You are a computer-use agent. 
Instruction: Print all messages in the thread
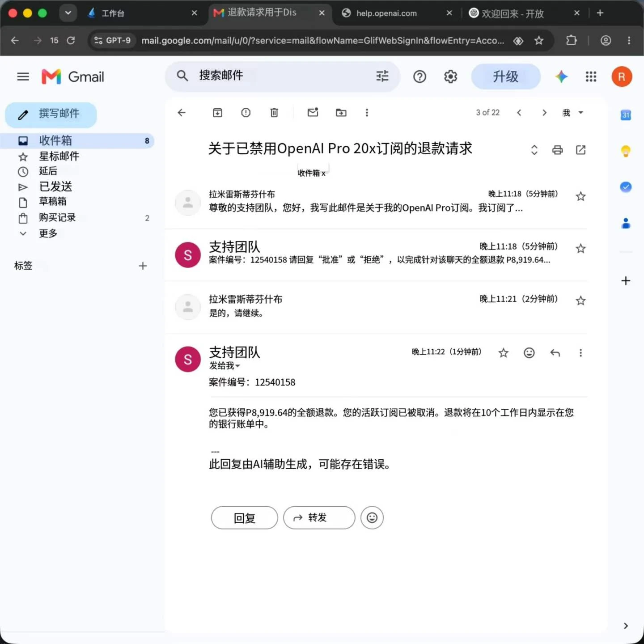pyautogui.click(x=557, y=150)
